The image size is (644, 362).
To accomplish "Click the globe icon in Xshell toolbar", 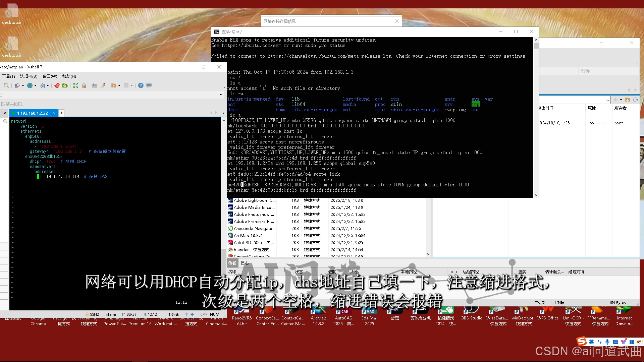I will coord(30,85).
